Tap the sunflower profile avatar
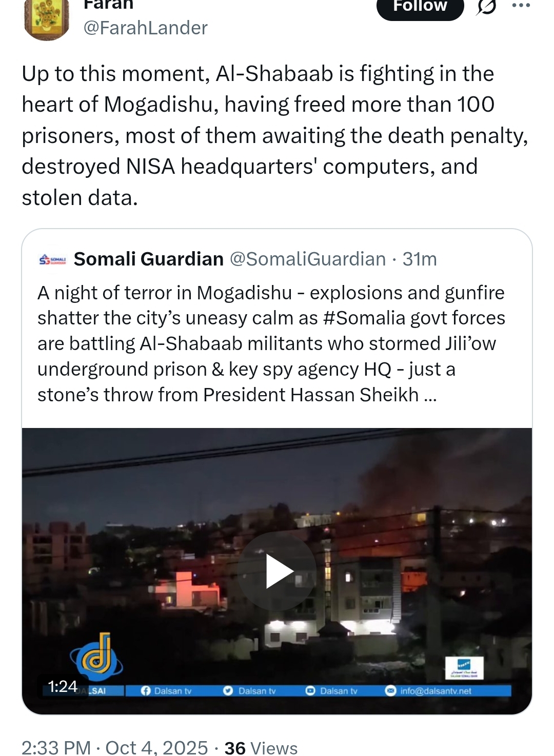 click(47, 19)
